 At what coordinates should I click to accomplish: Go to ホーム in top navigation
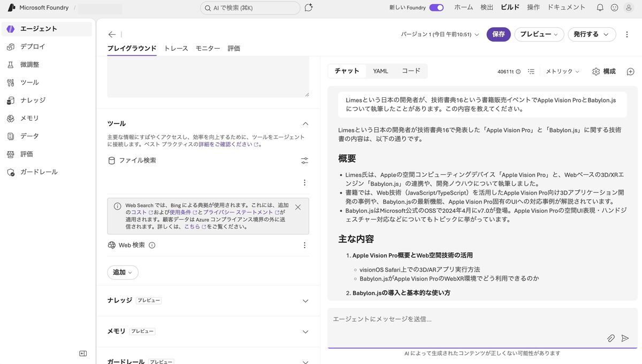click(464, 7)
